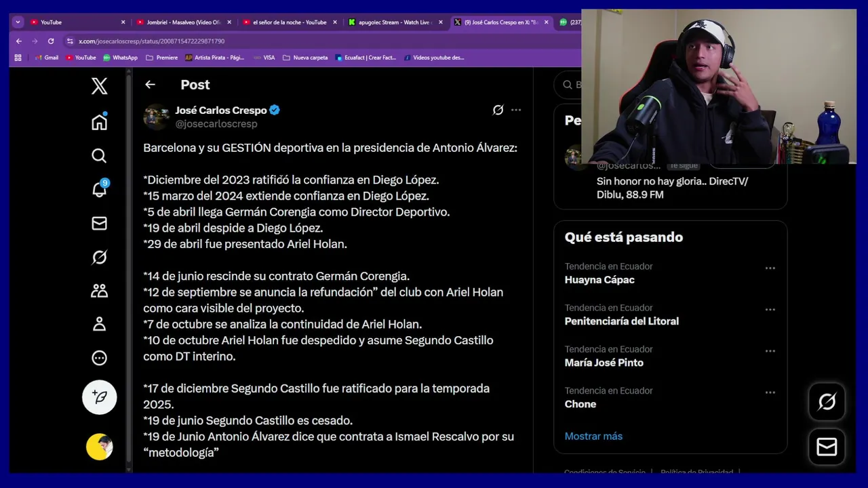Select José Carlos Crespo en X tab
This screenshot has height=488, width=868.
click(x=500, y=22)
